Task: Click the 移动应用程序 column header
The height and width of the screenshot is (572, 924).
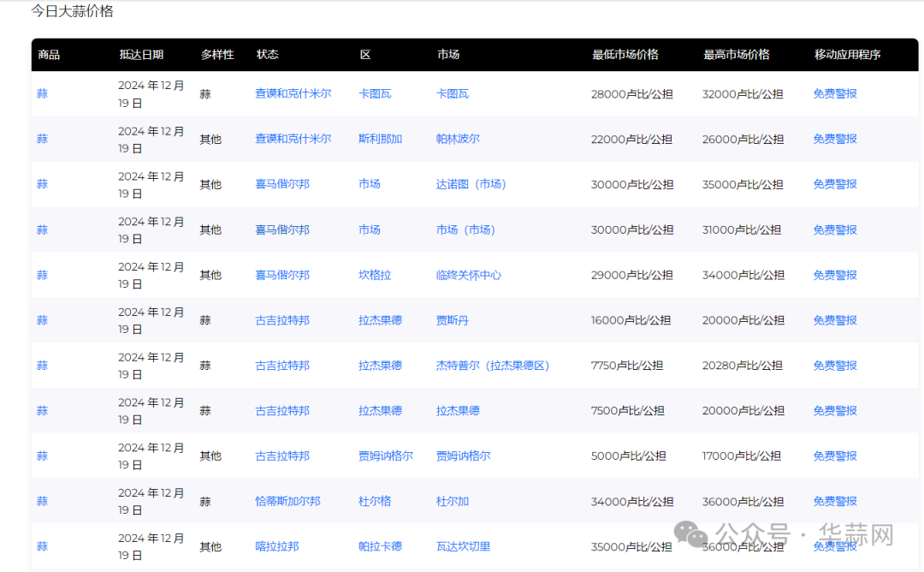Action: pyautogui.click(x=847, y=55)
